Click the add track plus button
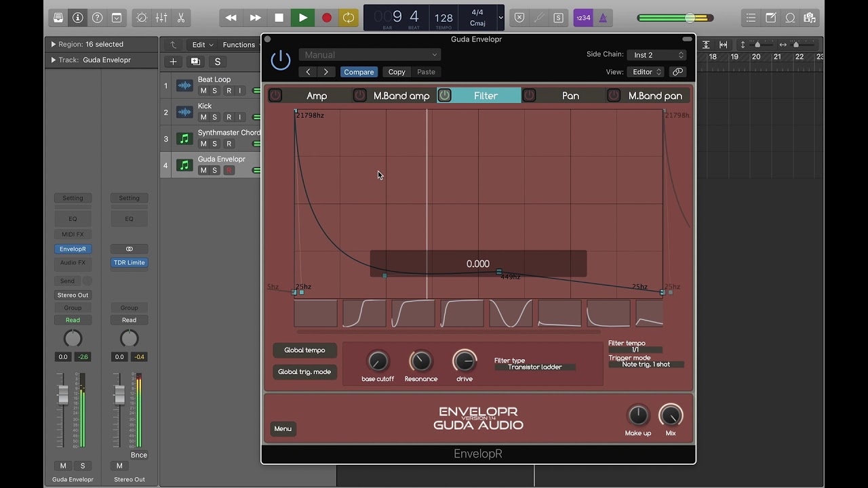Image resolution: width=868 pixels, height=488 pixels. pos(173,62)
